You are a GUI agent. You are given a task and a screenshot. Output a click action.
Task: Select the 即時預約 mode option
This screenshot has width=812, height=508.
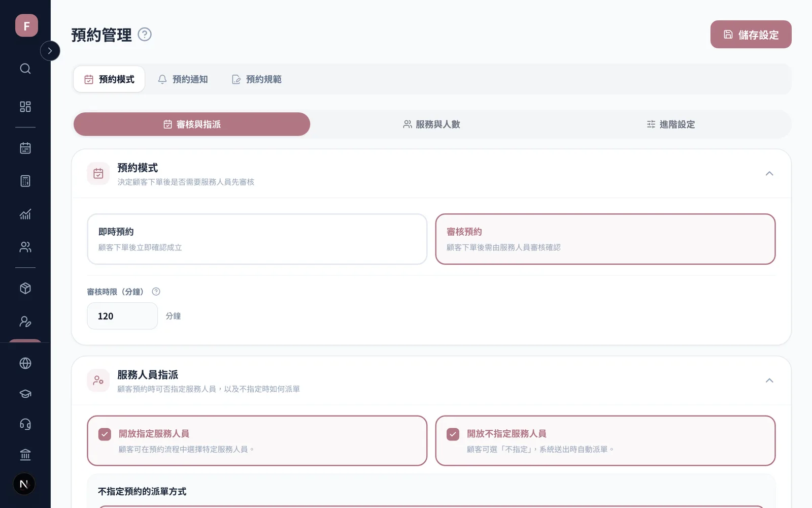[x=257, y=239]
